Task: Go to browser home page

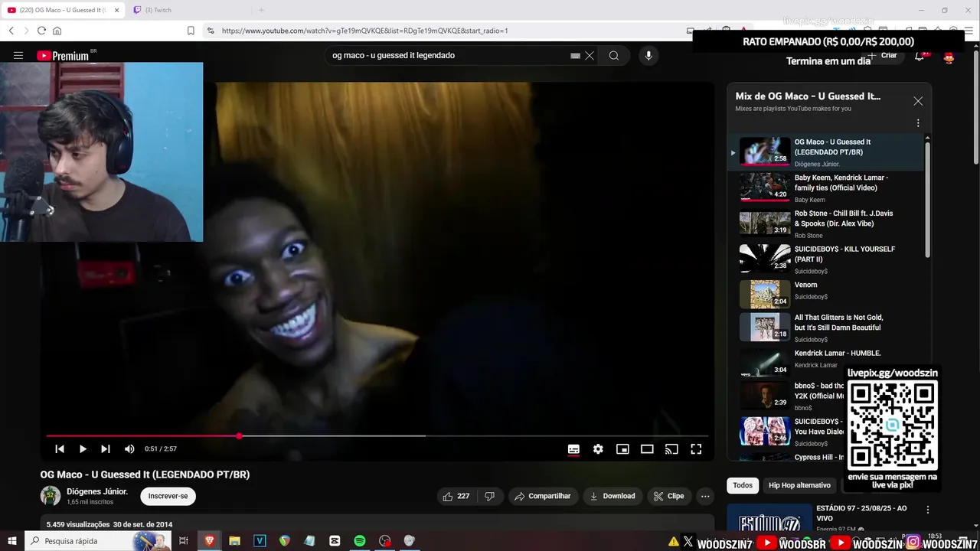Action: pos(57,31)
